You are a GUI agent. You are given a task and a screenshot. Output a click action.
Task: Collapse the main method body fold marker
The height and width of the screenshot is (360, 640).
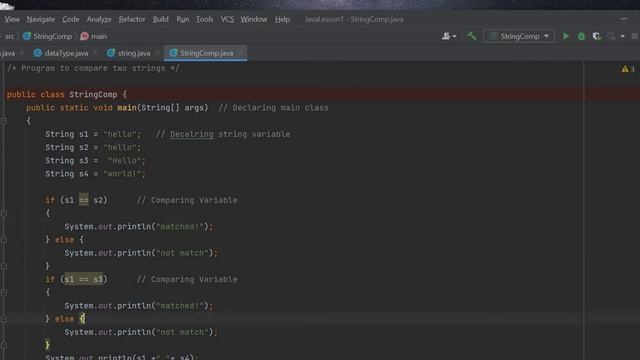(4, 121)
